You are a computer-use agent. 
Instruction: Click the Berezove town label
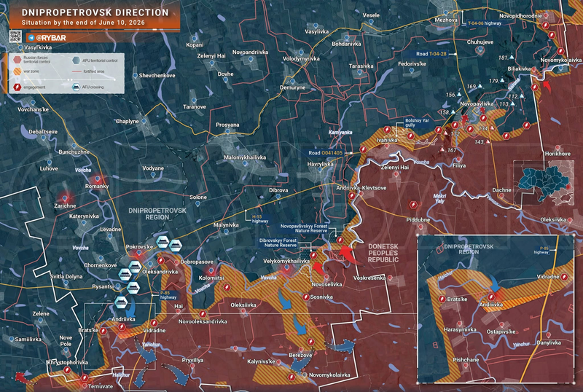coord(300,356)
